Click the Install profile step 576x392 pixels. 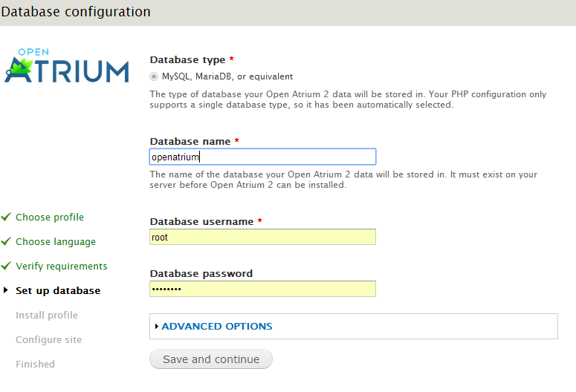[x=47, y=315]
